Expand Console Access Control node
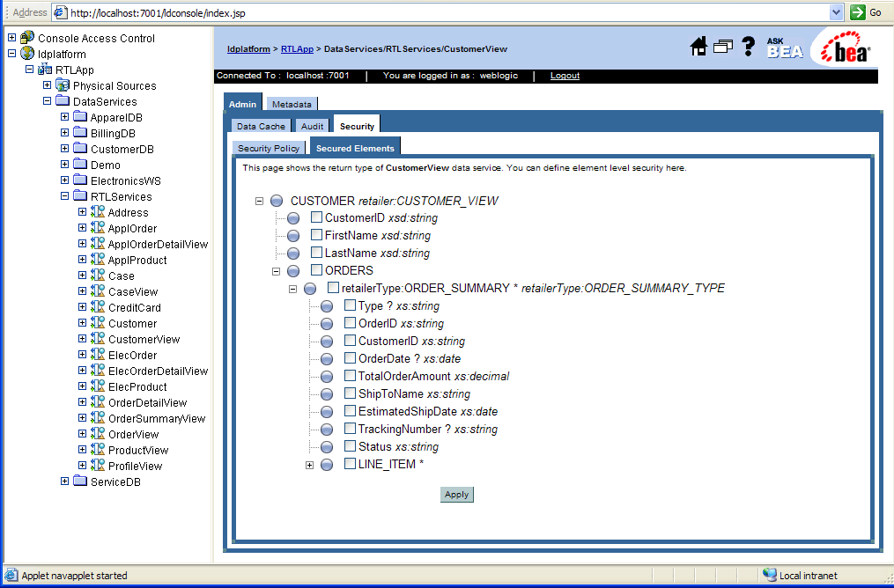The image size is (894, 588). click(x=12, y=38)
